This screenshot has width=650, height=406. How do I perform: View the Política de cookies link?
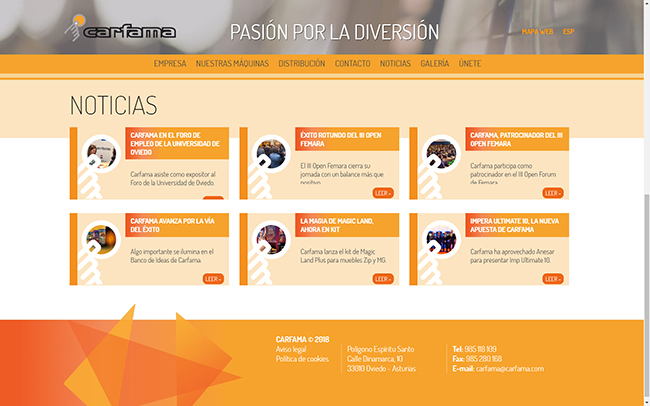(x=302, y=359)
